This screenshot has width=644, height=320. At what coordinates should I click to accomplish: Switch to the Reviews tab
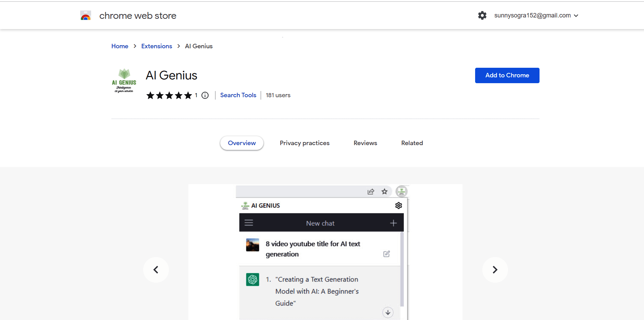coord(365,143)
